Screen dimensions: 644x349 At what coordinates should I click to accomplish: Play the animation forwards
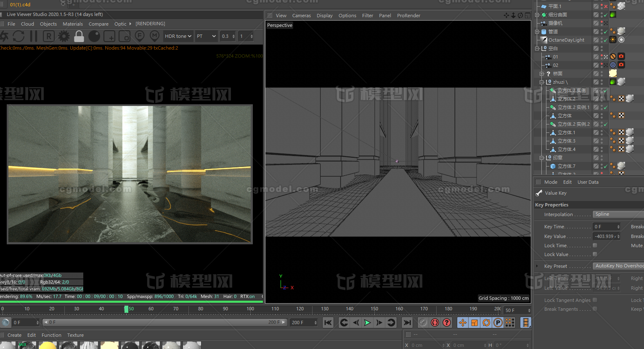click(x=367, y=323)
